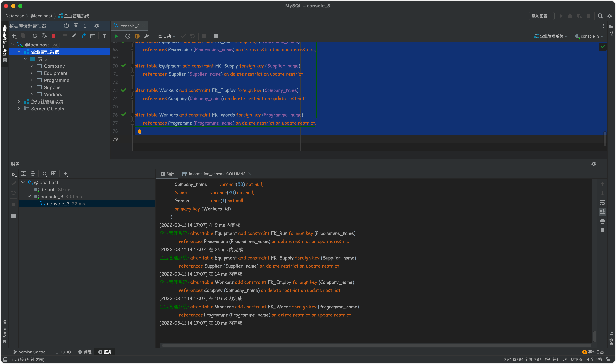Open Bookmarks side tool window
This screenshot has height=364, width=616.
[x=5, y=330]
